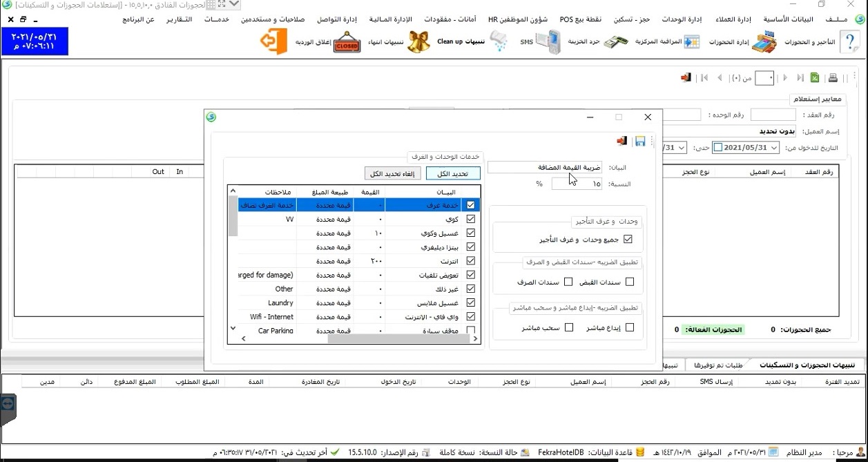Click the save icon in the tax dialog

click(x=640, y=142)
